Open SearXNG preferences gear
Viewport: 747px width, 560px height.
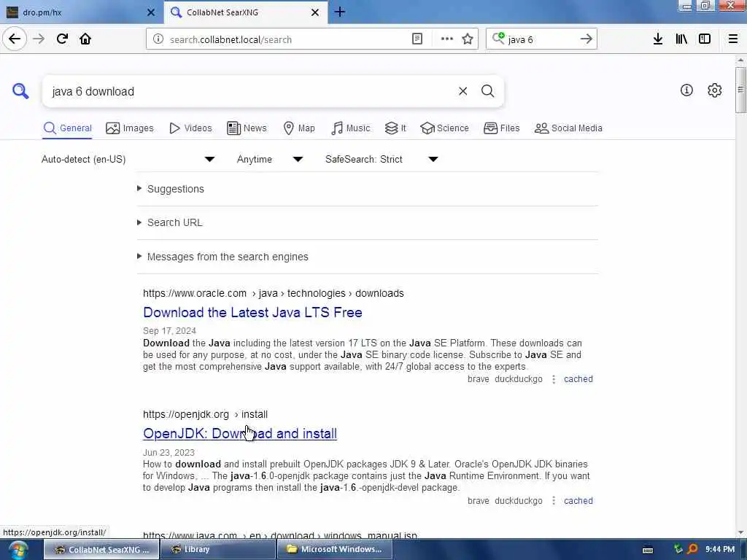pyautogui.click(x=714, y=90)
